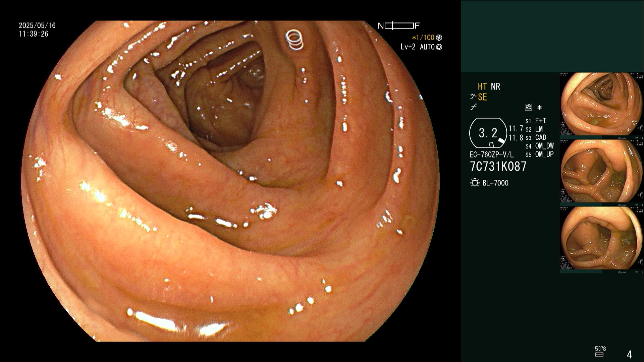Click the storage disk icon under 15078
Viewport: 644px width, 362px height.
tap(599, 355)
